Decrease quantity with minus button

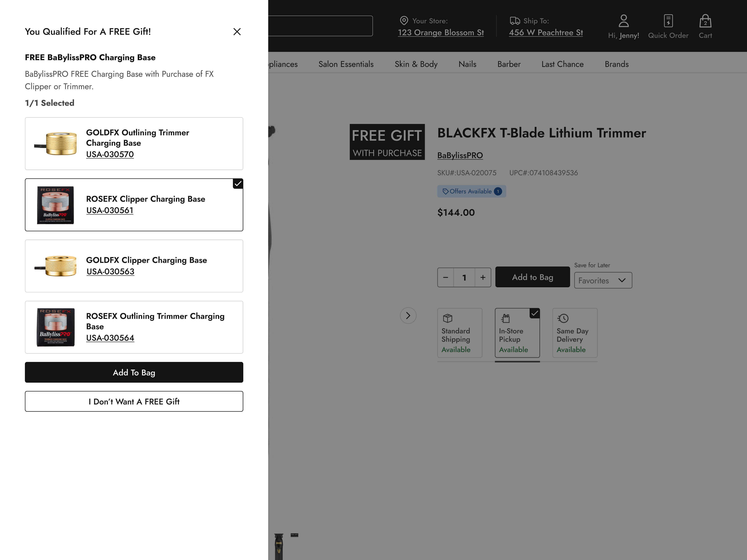click(x=445, y=277)
